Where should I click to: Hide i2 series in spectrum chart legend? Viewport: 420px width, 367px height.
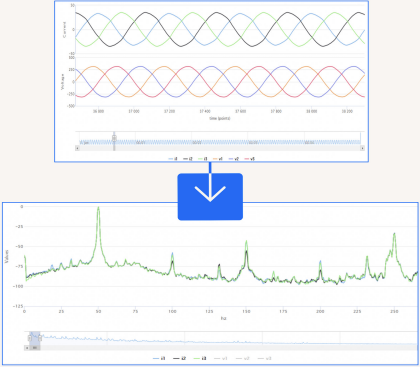180,358
